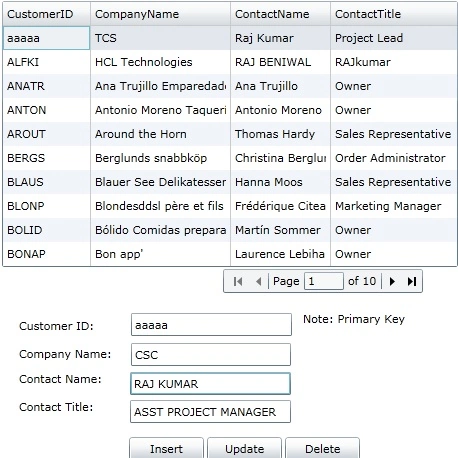Focus the Company Name text field
Screen dimensions: 458x458
click(211, 354)
